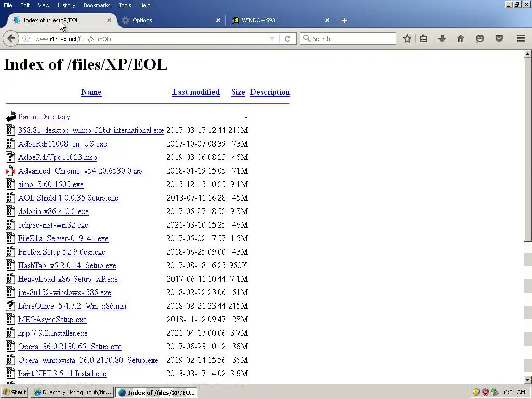532x399 pixels.
Task: Click file icon beside AdbeRdrUpd11023.msp
Action: coord(10,157)
